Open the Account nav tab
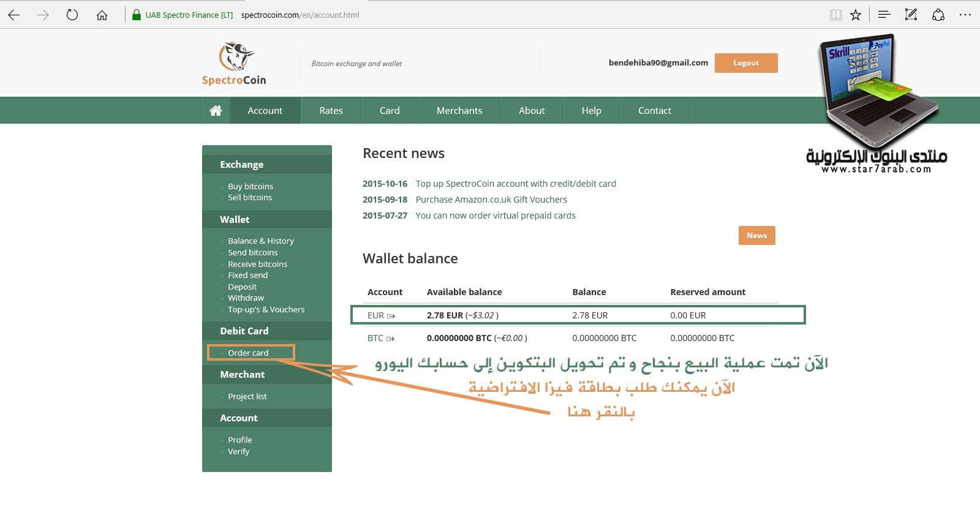 point(265,110)
